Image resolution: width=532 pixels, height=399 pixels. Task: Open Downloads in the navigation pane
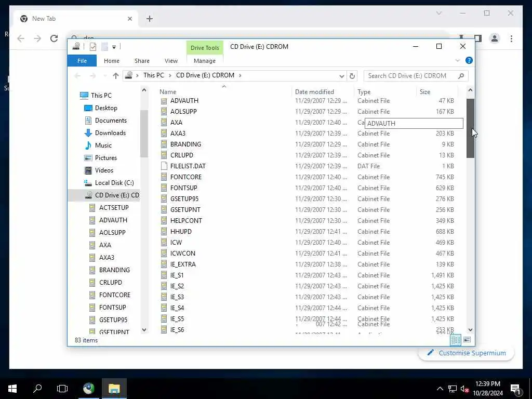[110, 133]
